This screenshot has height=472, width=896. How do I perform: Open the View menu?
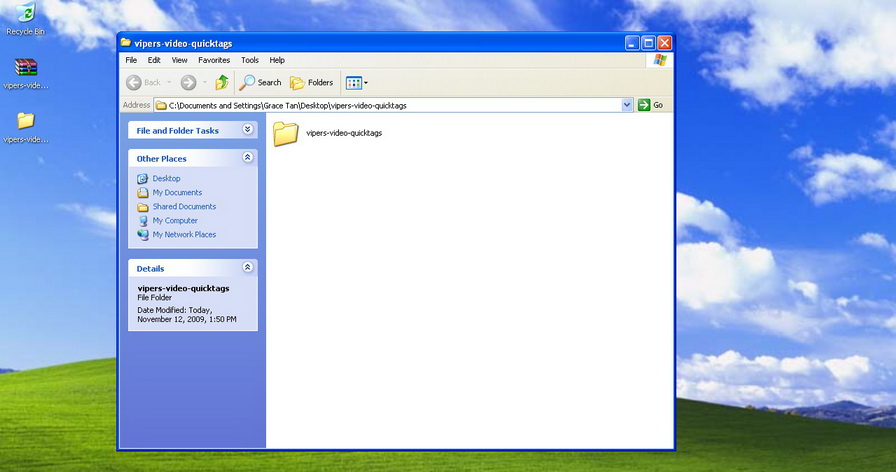179,60
